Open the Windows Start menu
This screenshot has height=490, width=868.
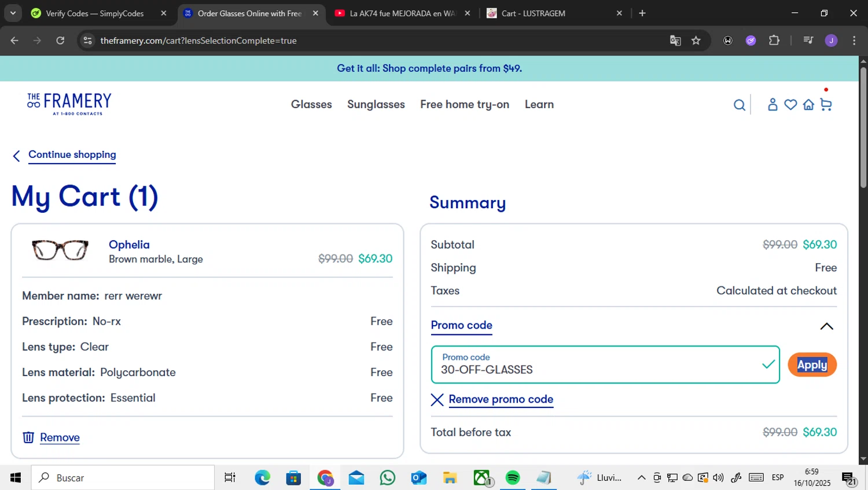(x=16, y=478)
